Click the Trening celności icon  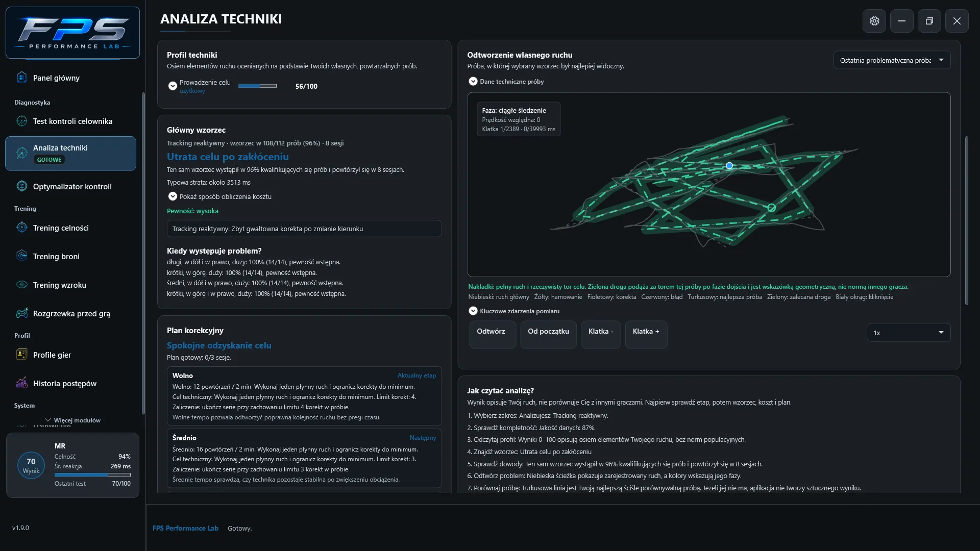tap(21, 228)
